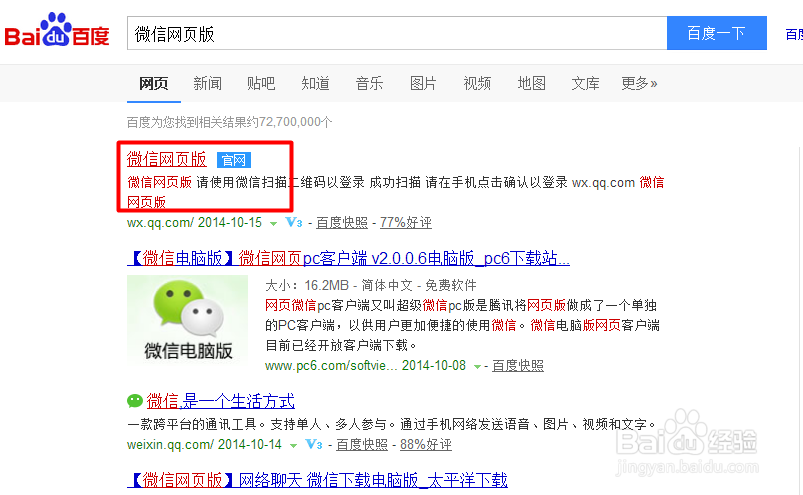Show more categories via 更多»
This screenshot has height=495, width=803.
(x=639, y=83)
